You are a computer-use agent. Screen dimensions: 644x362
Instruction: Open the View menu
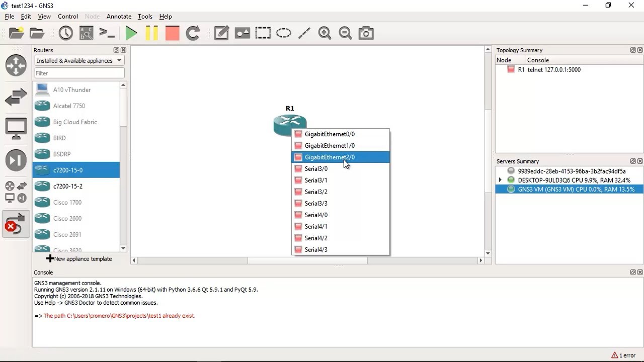[44, 17]
